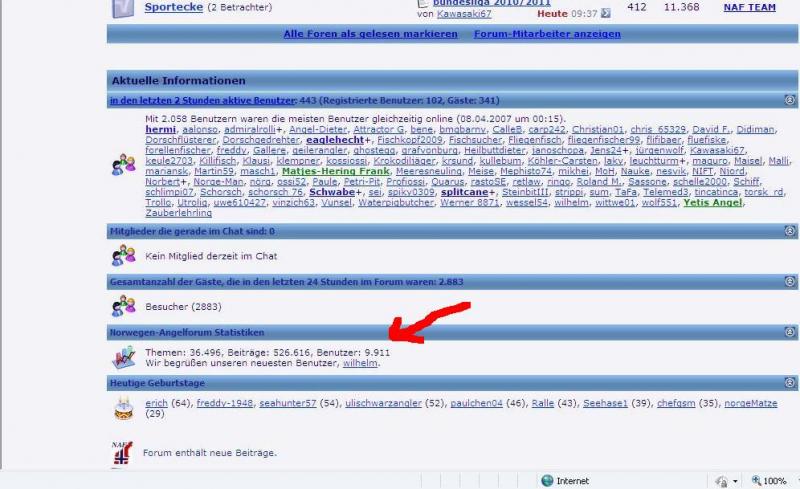Image resolution: width=800 pixels, height=489 pixels.
Task: Collapse the Heutige Geburtstage section
Action: coord(789,383)
